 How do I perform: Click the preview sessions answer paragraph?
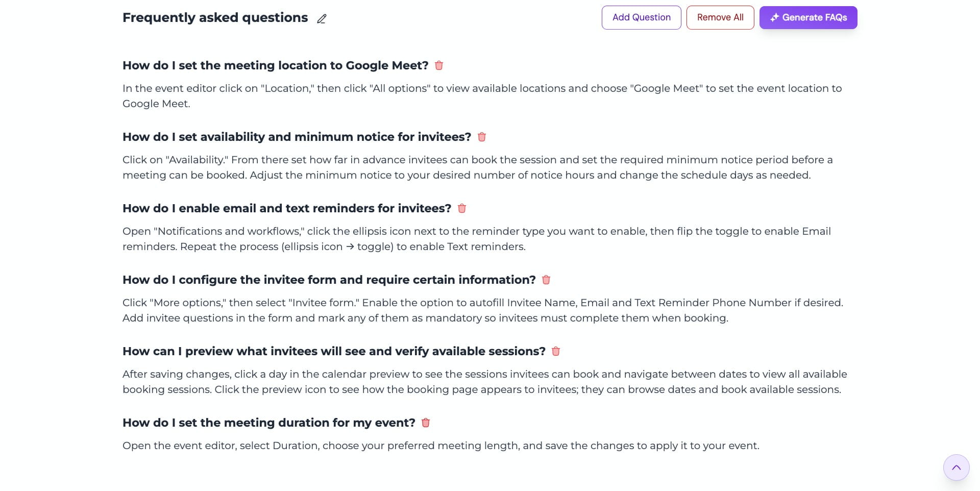click(459, 381)
